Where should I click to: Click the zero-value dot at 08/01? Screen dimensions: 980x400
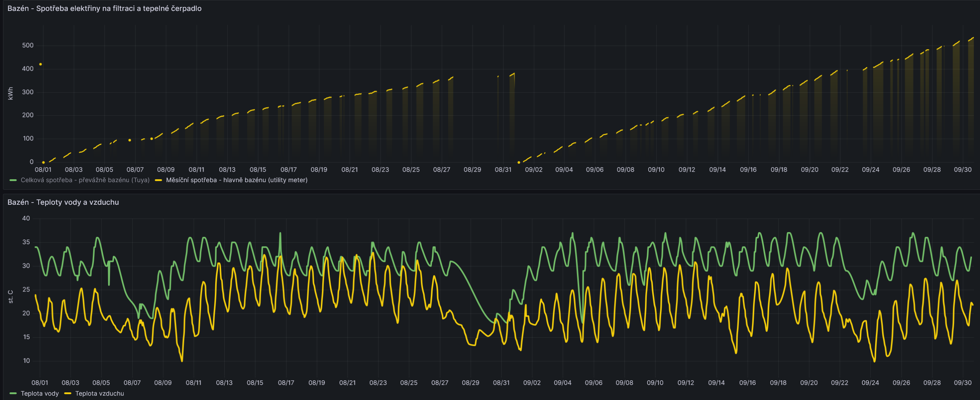click(43, 162)
